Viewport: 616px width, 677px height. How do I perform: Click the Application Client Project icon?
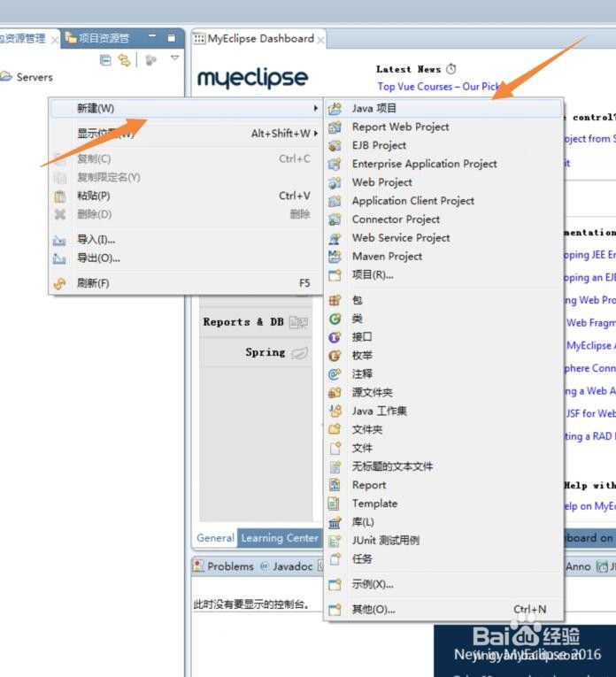335,201
